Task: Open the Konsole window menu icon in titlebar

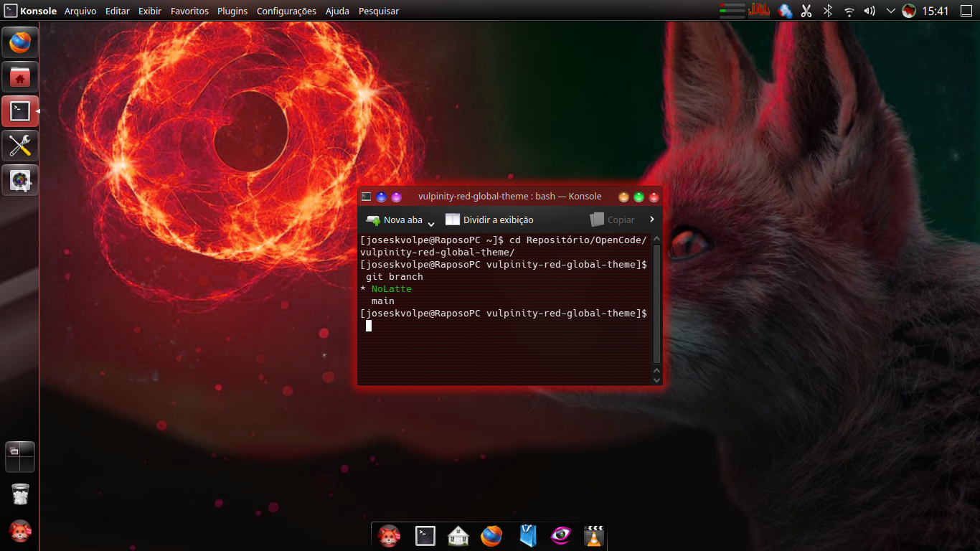Action: (x=366, y=197)
